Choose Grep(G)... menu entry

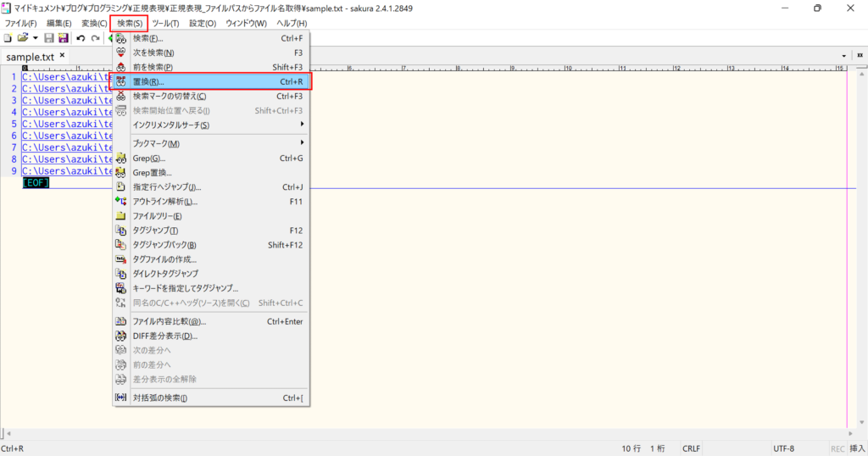pos(149,158)
